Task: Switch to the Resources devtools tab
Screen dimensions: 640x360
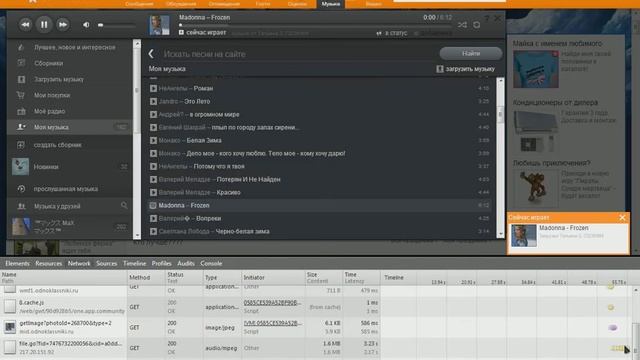Action: pos(49,263)
